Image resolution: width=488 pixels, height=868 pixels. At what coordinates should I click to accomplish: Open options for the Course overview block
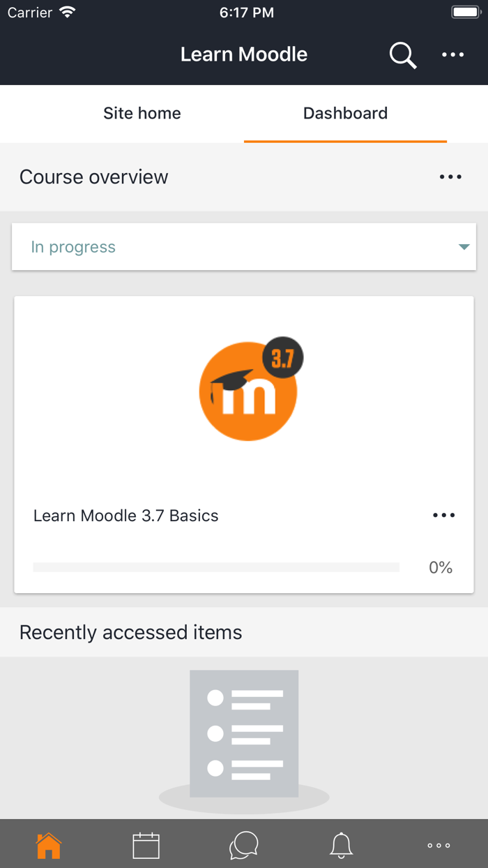pos(450,177)
